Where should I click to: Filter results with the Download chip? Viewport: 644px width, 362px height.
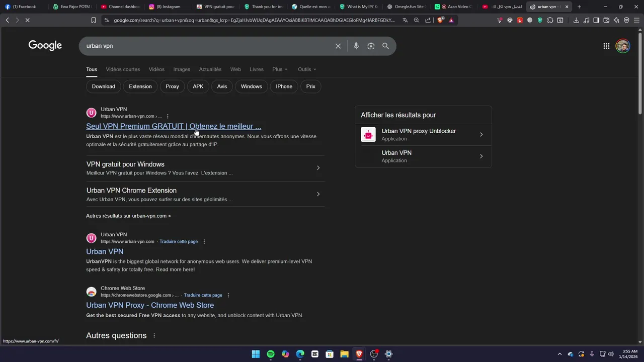104,86
